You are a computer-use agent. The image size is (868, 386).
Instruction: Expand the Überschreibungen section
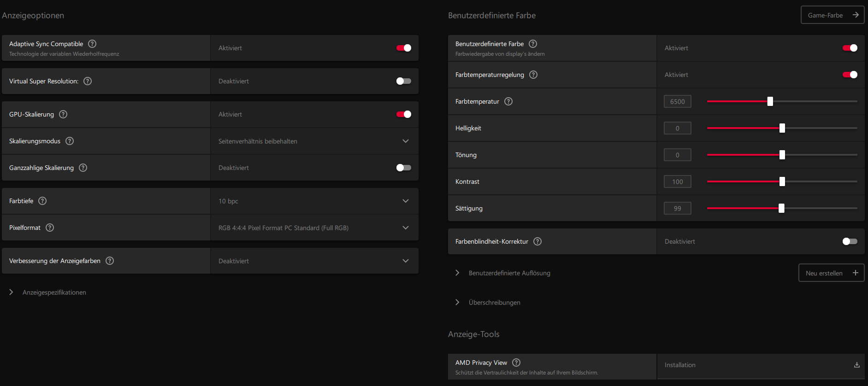pos(457,303)
